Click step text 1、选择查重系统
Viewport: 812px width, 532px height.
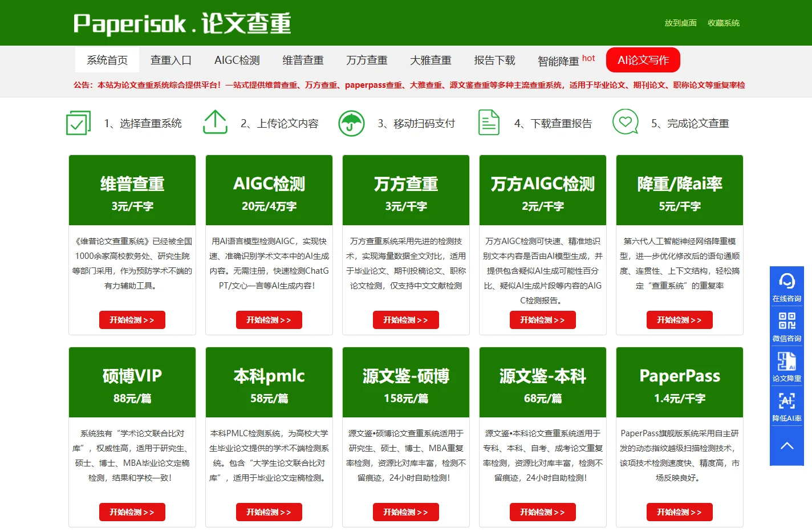[143, 123]
